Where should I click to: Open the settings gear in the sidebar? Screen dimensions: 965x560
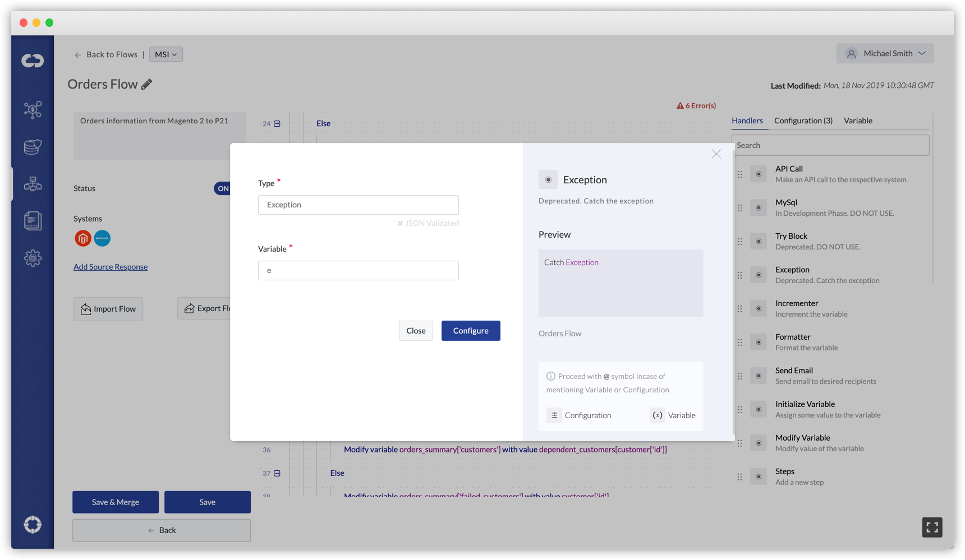tap(33, 258)
